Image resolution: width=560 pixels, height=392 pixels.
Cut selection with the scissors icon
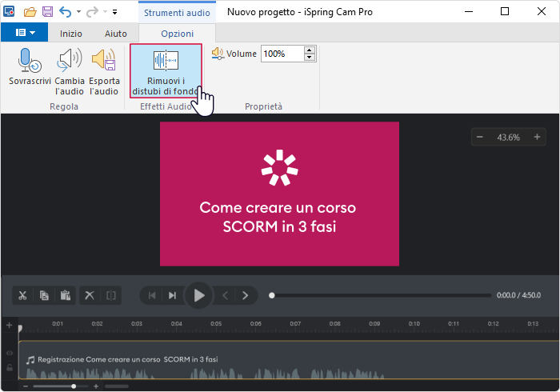(23, 295)
